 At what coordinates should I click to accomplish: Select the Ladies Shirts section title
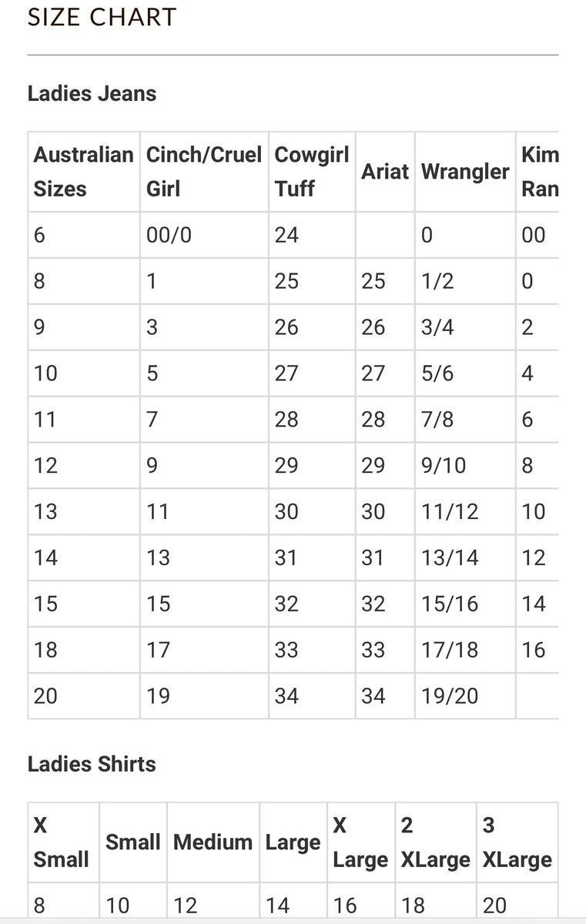tap(92, 764)
